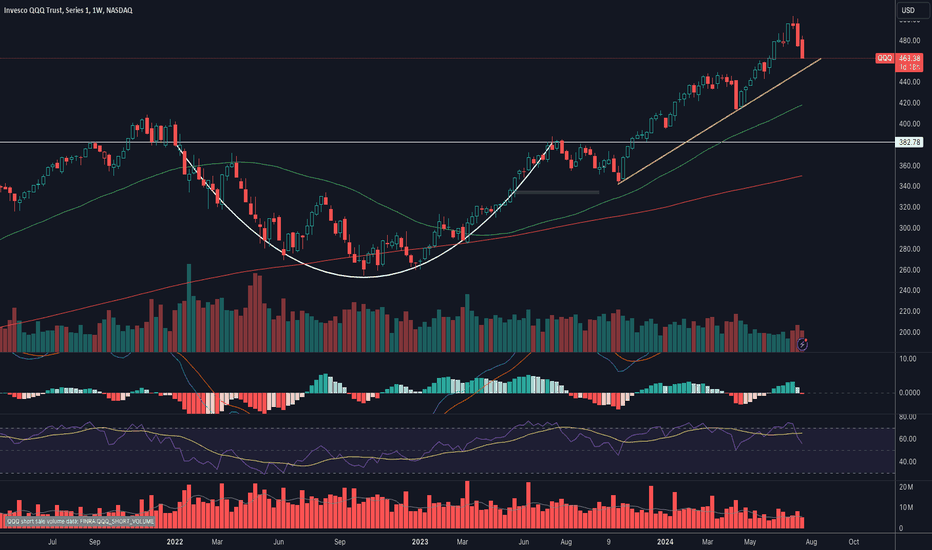Click the 9 date label on the time axis
The height and width of the screenshot is (550, 932).
tap(609, 542)
